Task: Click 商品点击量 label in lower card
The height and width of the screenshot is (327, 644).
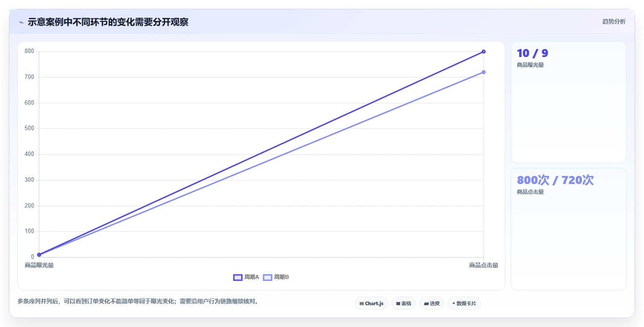Action: pos(530,192)
